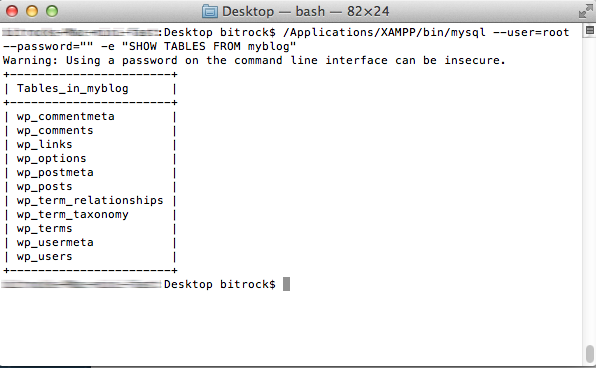This screenshot has height=368, width=596.
Task: Click the Tables_in_myblog column header
Action: pyautogui.click(x=73, y=89)
